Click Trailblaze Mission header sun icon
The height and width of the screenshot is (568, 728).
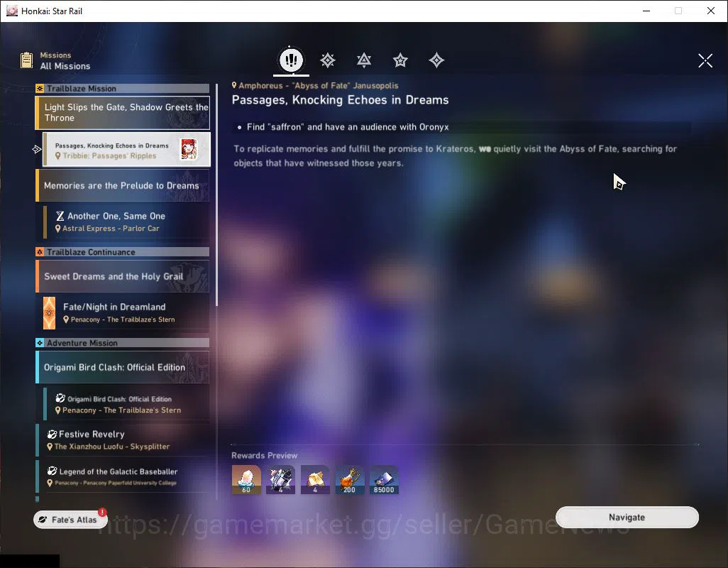pos(40,88)
